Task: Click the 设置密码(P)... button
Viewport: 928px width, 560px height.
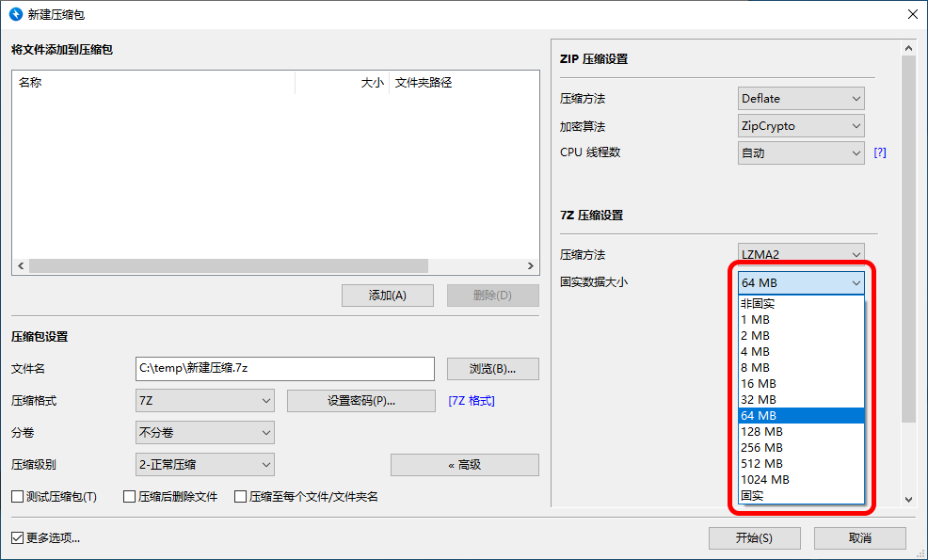Action: 361,401
